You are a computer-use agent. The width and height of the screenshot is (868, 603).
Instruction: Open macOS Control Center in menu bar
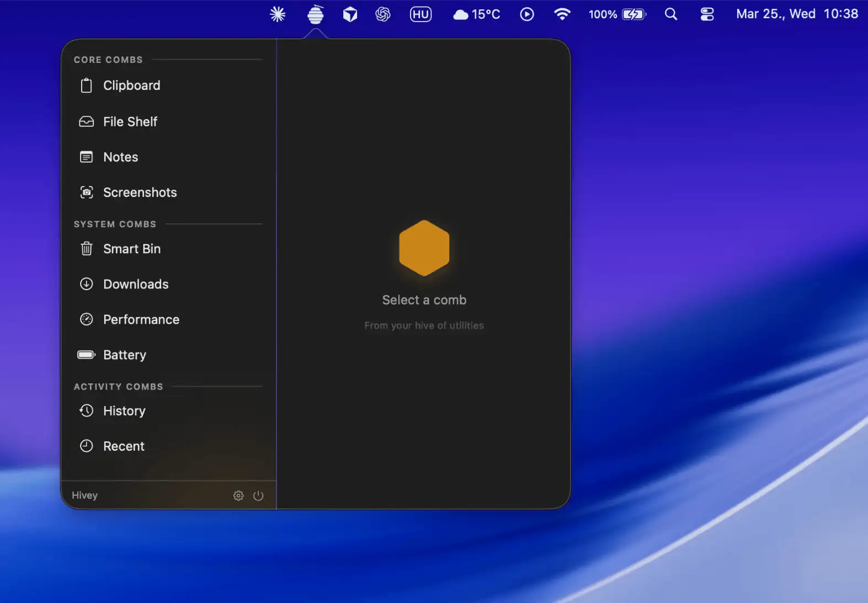[707, 14]
